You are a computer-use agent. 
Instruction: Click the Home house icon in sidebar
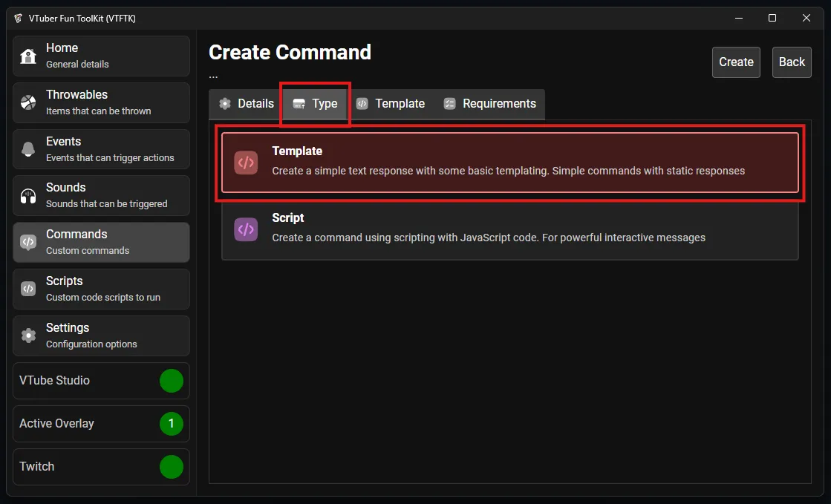(28, 56)
